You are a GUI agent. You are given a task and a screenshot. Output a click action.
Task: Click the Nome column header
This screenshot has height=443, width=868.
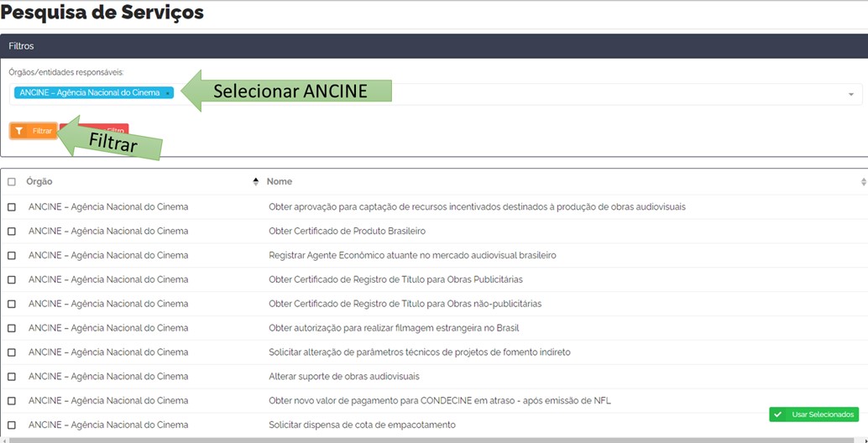(280, 182)
